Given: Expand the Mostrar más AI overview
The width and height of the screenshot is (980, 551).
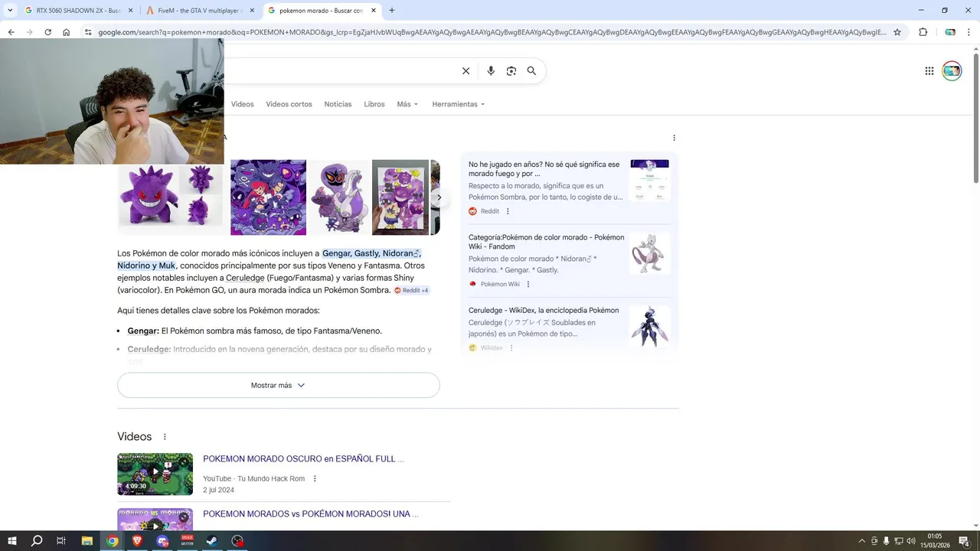Looking at the screenshot, I should [x=279, y=385].
